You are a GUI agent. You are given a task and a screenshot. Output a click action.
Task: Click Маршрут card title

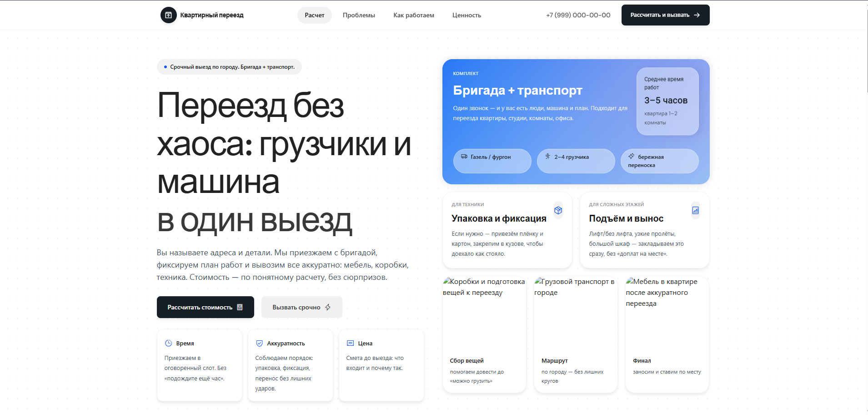554,360
